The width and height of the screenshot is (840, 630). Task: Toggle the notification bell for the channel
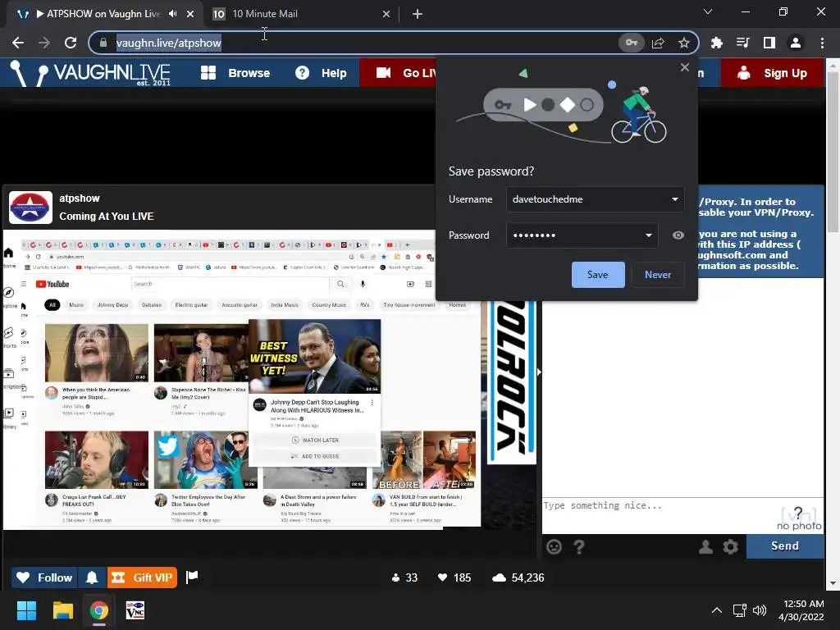(92, 577)
